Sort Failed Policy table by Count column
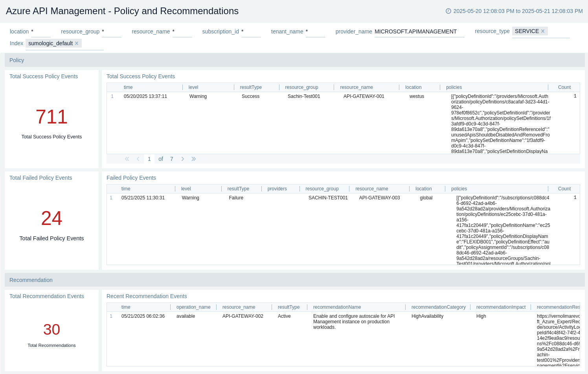Screen dimensions: 588x374 (564, 189)
